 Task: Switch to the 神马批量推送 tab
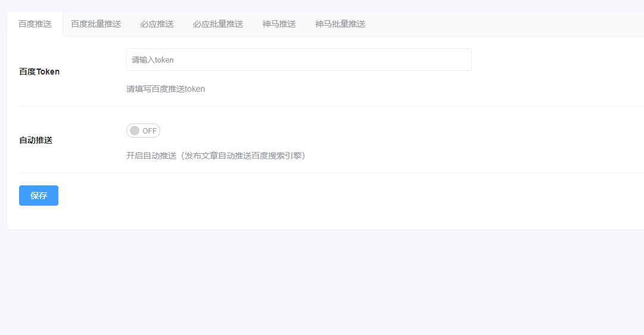tap(340, 24)
